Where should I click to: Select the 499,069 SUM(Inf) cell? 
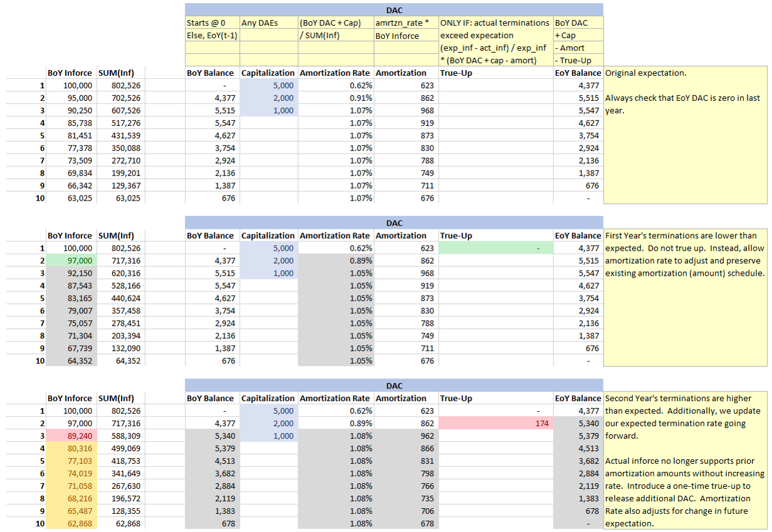click(x=120, y=449)
